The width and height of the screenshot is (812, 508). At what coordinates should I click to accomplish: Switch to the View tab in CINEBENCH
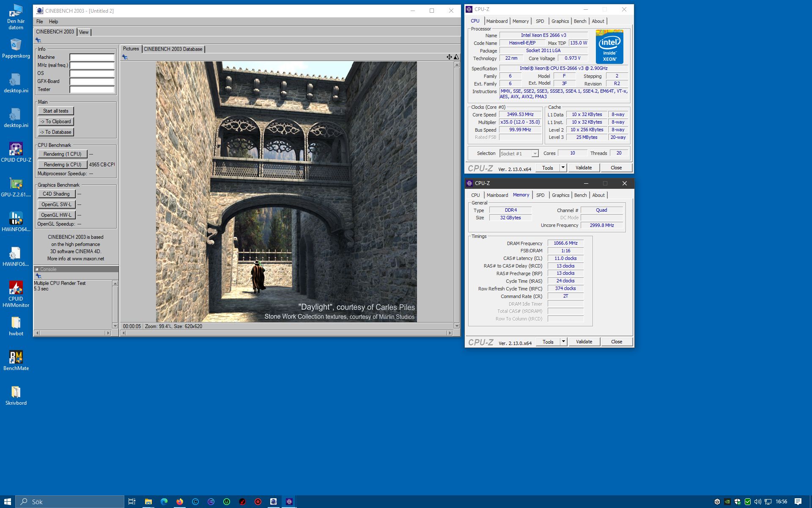(x=84, y=32)
